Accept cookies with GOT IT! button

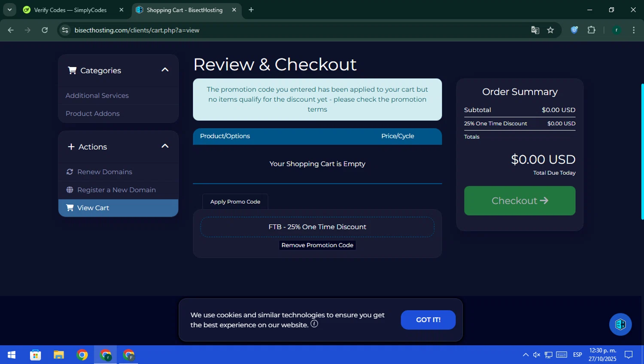pos(428,320)
